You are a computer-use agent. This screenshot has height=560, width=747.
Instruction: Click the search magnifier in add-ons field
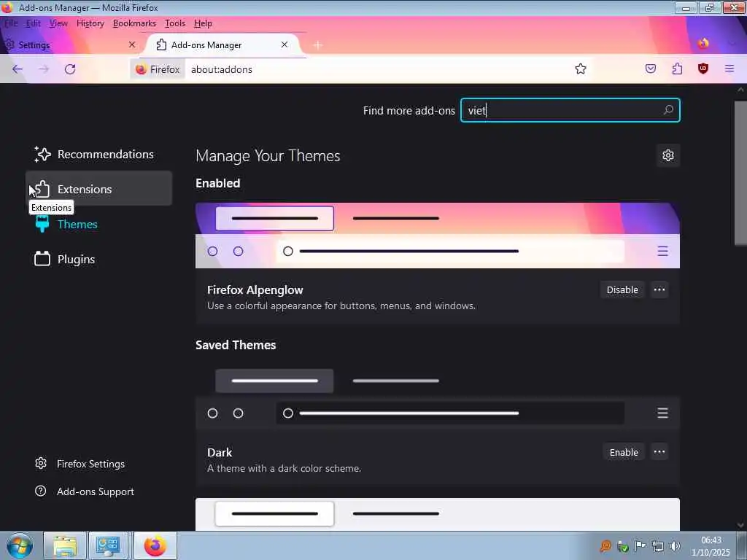click(x=668, y=110)
